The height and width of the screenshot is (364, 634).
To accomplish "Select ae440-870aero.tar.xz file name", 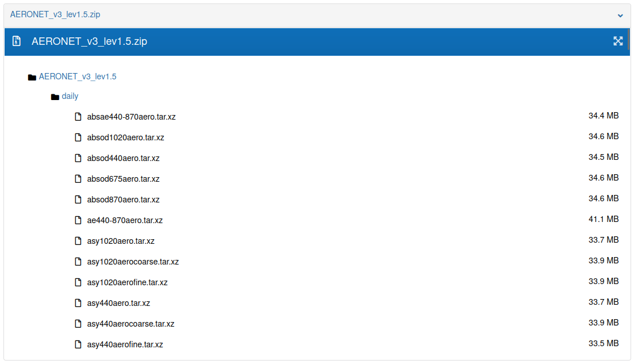I will pos(125,220).
